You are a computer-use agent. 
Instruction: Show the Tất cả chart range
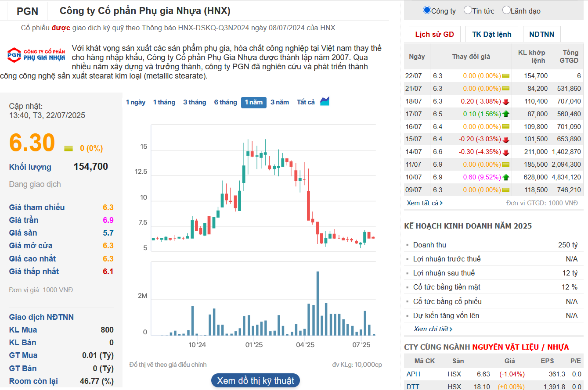tap(306, 102)
